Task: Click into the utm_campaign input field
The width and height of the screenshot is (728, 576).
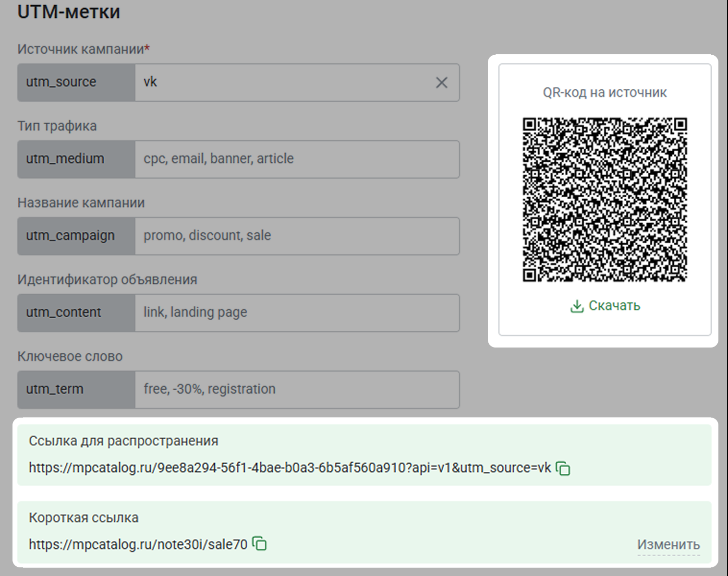Action: tap(297, 236)
